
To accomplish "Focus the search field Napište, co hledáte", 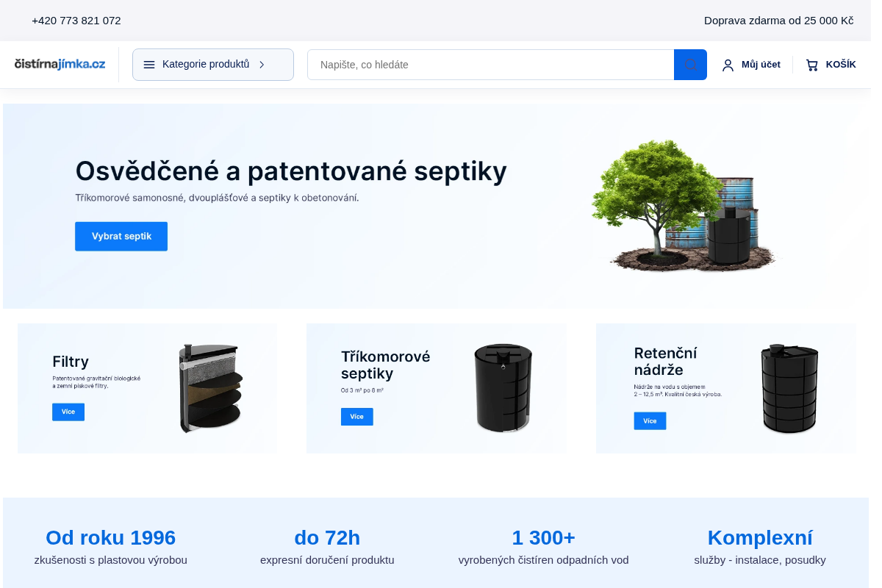I will [x=491, y=65].
